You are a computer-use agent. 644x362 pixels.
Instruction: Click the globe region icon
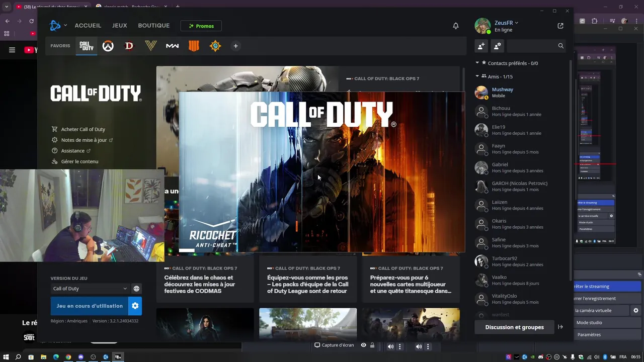point(136,289)
